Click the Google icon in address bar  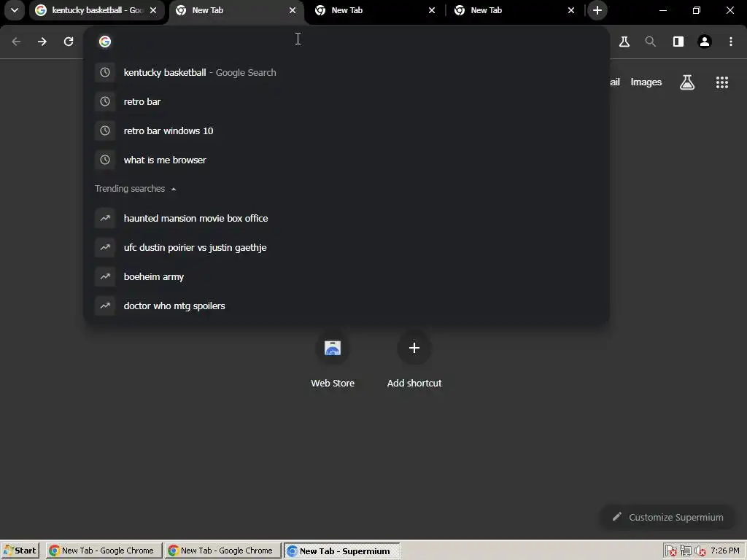(x=105, y=42)
